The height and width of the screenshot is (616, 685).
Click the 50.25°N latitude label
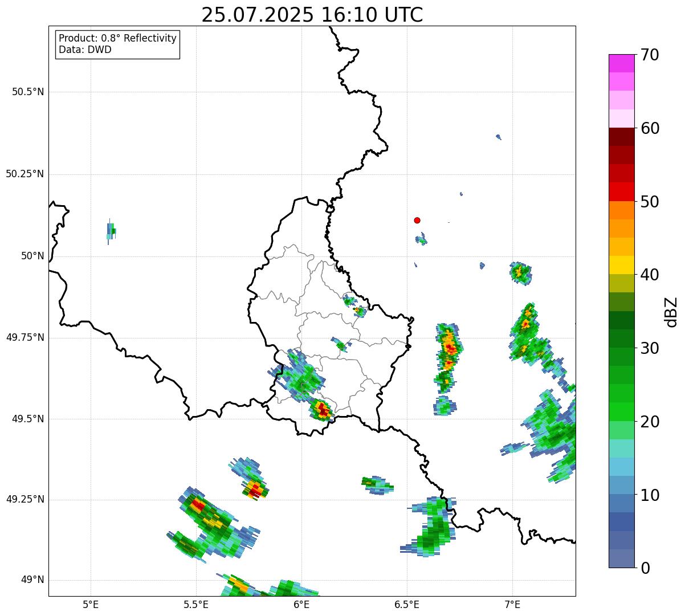tap(25, 174)
